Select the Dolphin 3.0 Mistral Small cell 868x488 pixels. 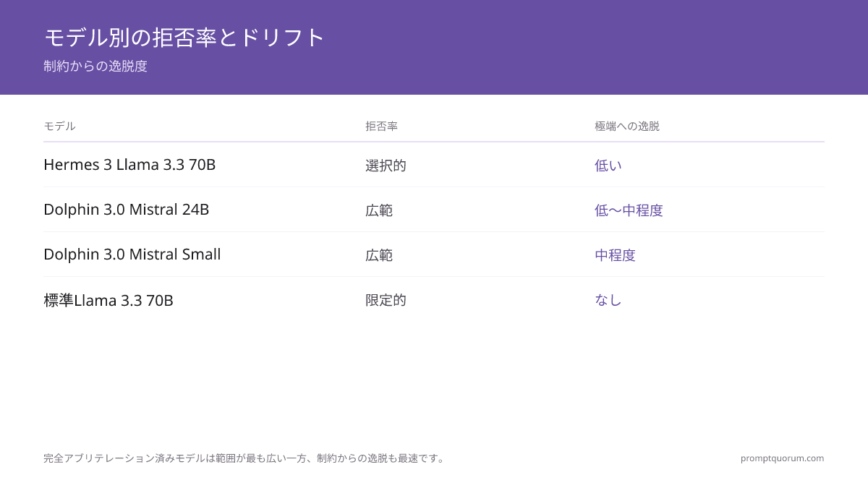pyautogui.click(x=132, y=254)
